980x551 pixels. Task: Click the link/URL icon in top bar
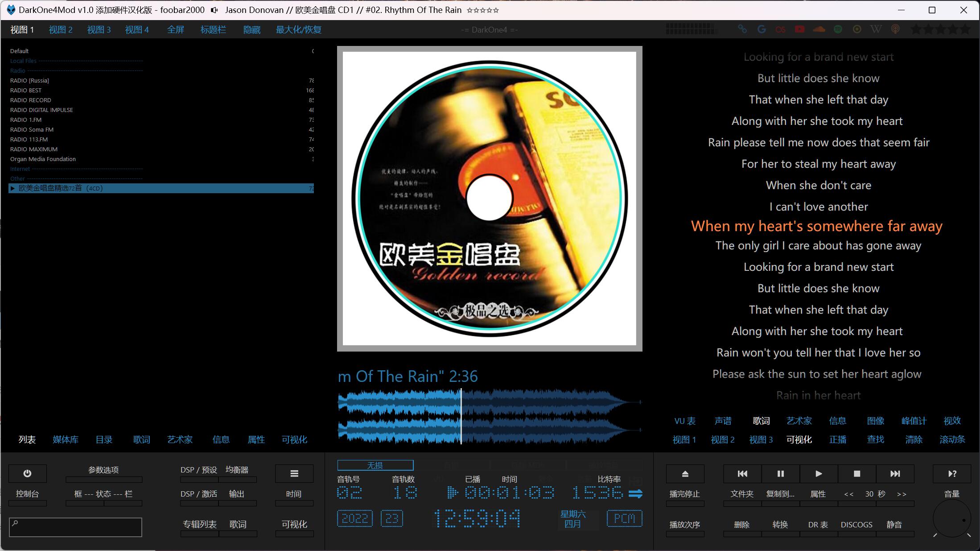pyautogui.click(x=742, y=29)
